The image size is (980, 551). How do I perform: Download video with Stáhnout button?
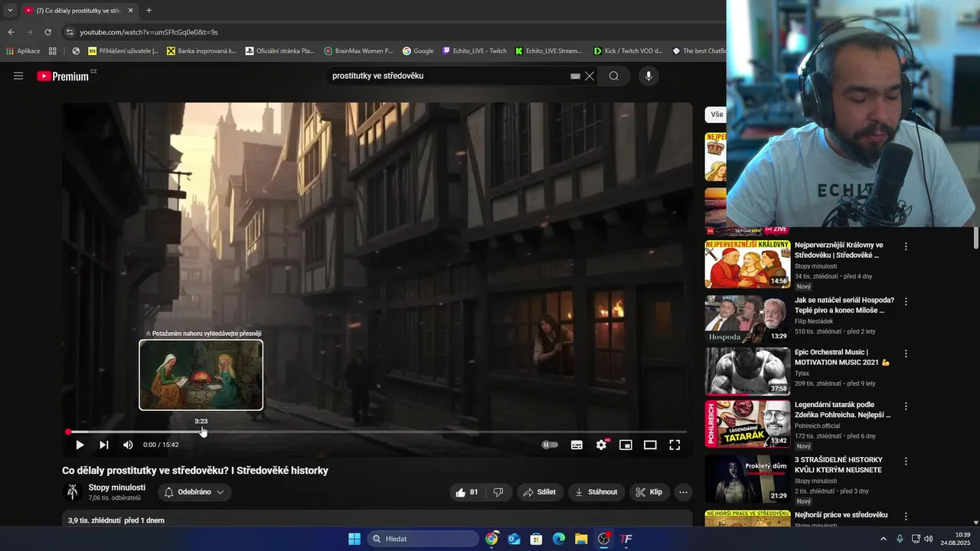[x=596, y=492]
